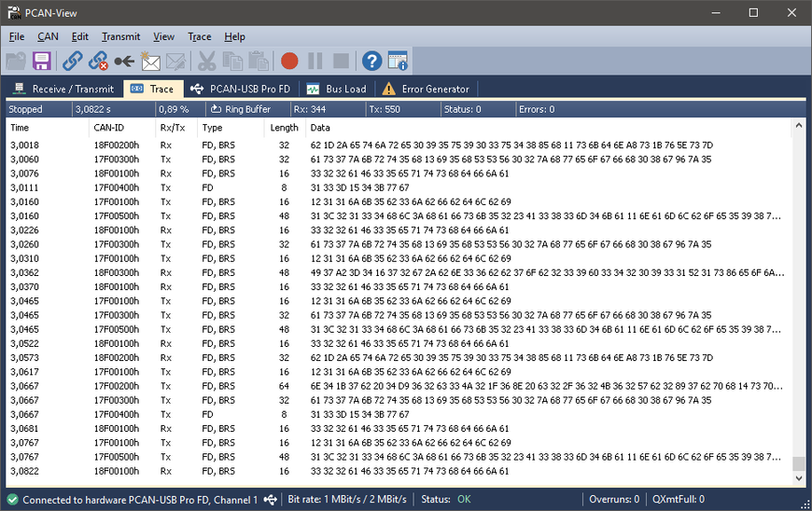
Task: Click the trace list scrollbar thumb
Action: [799, 464]
